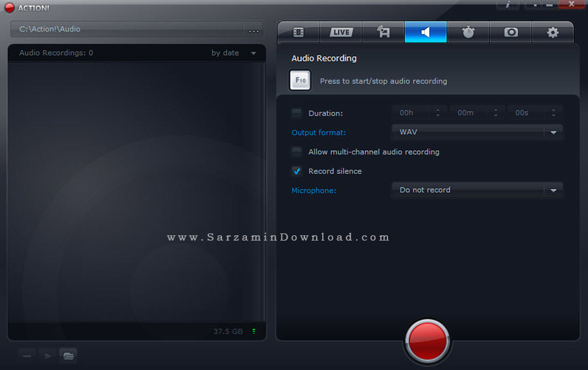This screenshot has width=588, height=370.
Task: Open the video recording filmstrip tab
Action: point(299,32)
